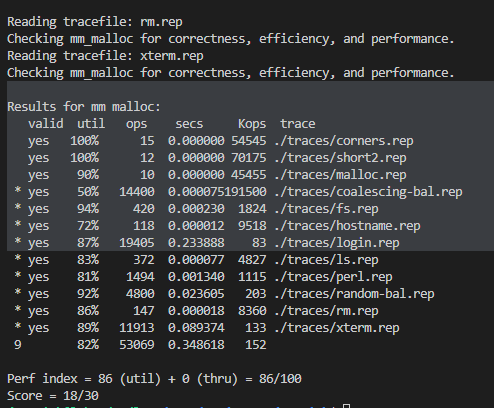Click the ./traces/hostname.rep path

[x=347, y=226]
